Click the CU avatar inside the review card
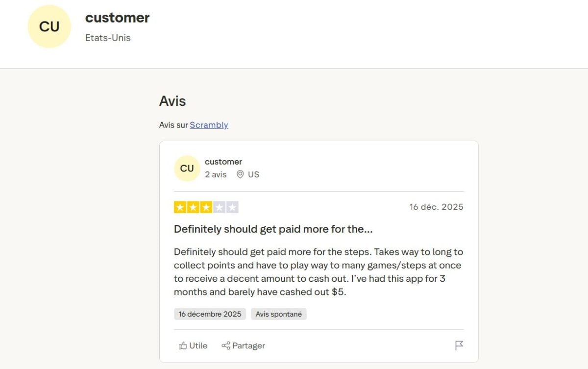This screenshot has height=369, width=588. 187,168
